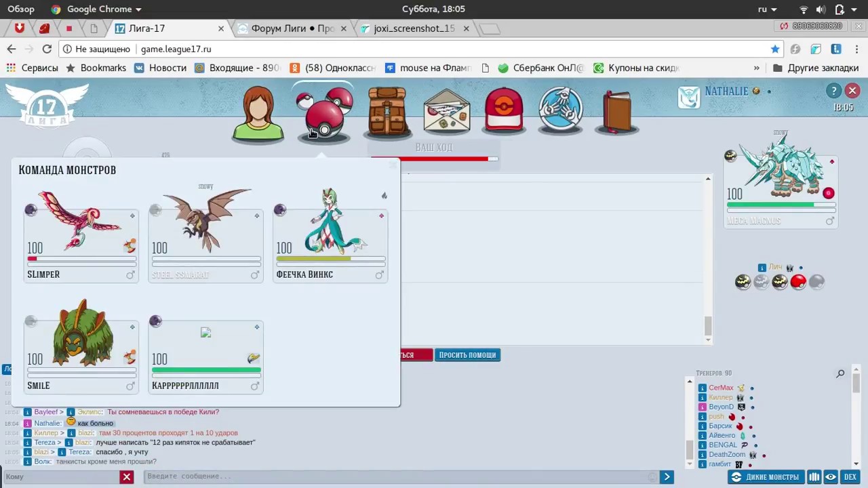Focus the Кому recipient field
The image size is (868, 488).
click(61, 477)
